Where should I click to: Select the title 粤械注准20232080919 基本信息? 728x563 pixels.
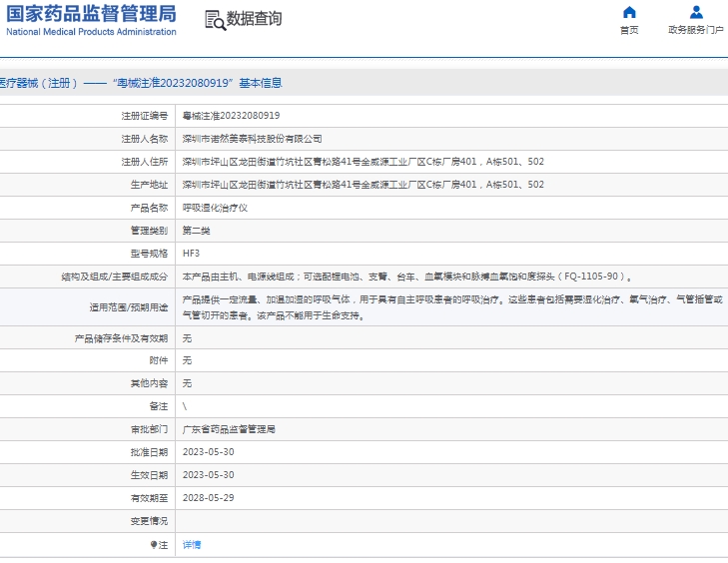coord(198,83)
